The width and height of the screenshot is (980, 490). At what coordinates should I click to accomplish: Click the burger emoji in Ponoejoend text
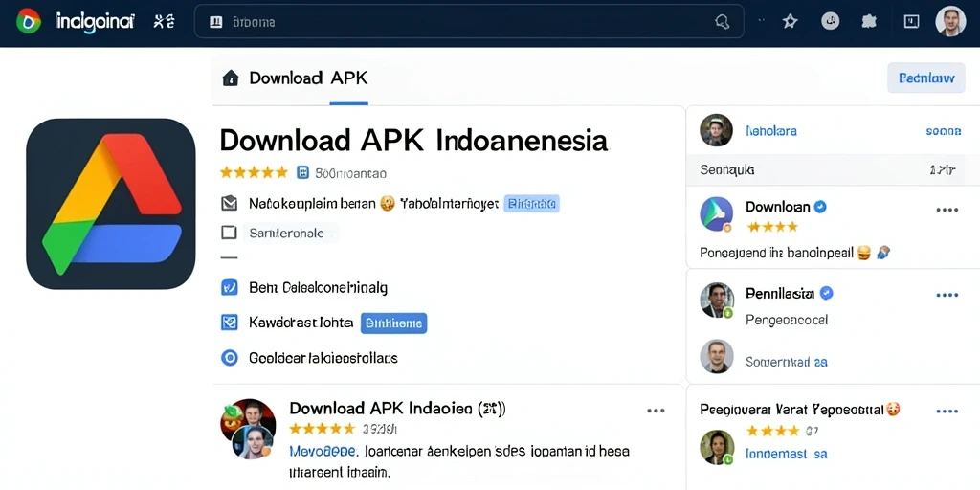click(864, 253)
